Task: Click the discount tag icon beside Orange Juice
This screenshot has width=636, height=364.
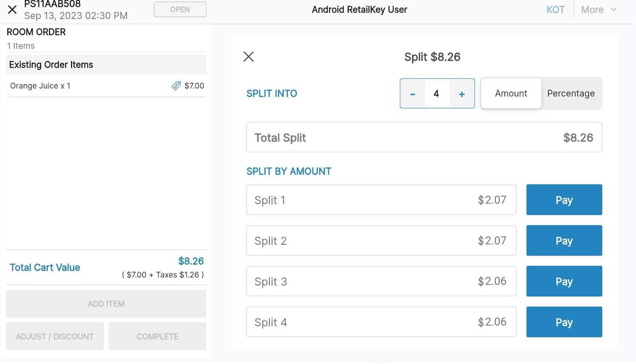Action: (x=176, y=86)
